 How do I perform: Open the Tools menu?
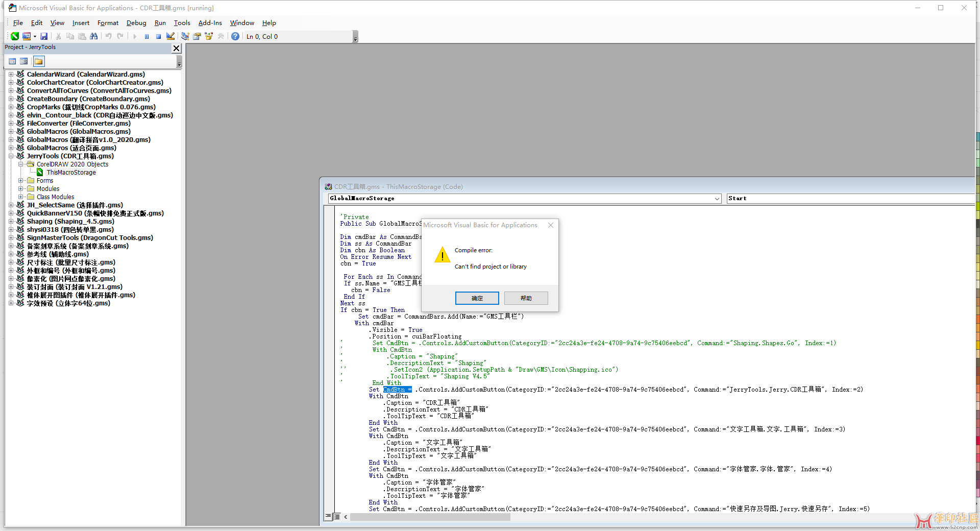coord(182,23)
